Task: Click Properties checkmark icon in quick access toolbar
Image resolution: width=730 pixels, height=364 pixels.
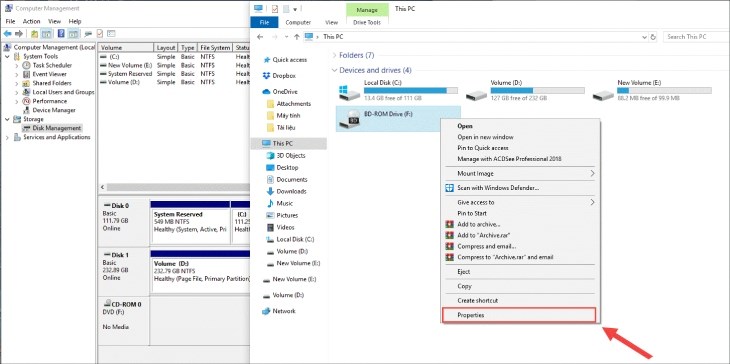Action: click(x=275, y=8)
